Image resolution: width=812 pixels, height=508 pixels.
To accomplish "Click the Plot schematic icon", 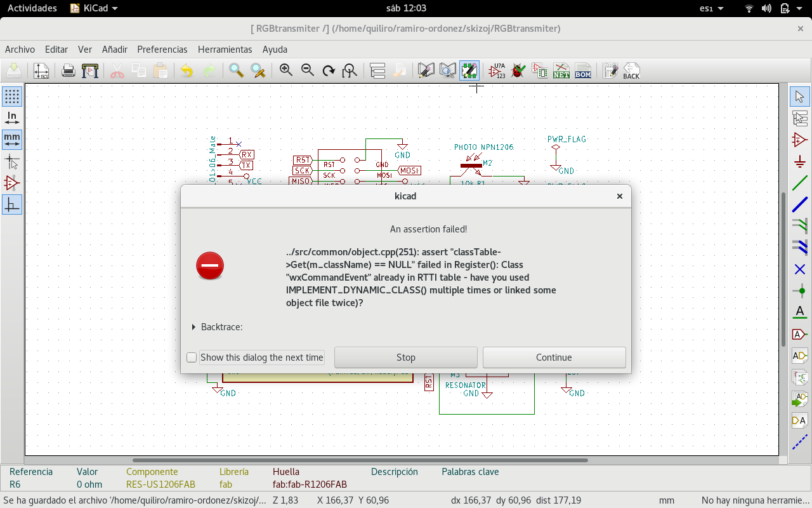I will (90, 70).
